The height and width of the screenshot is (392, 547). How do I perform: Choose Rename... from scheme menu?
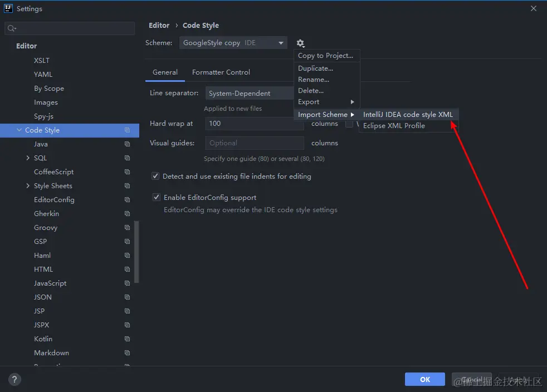[326, 80]
